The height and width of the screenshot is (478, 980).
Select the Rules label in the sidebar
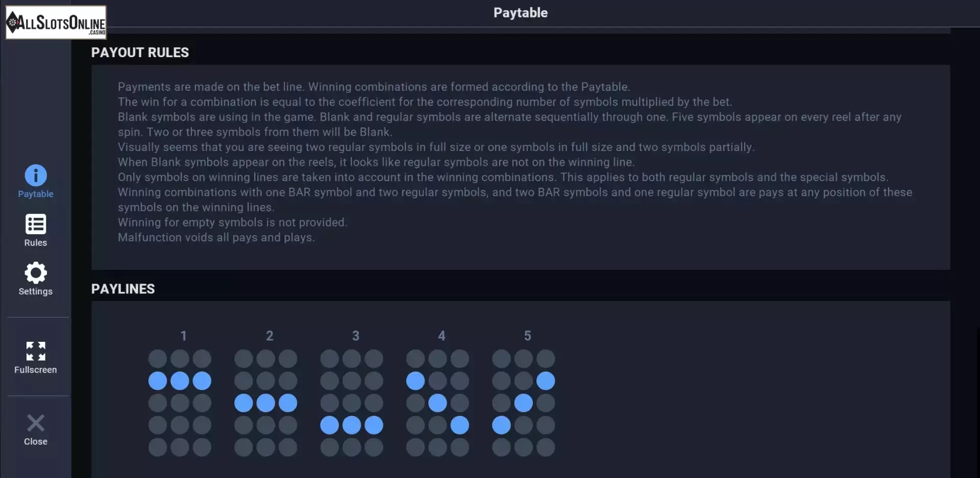tap(36, 243)
